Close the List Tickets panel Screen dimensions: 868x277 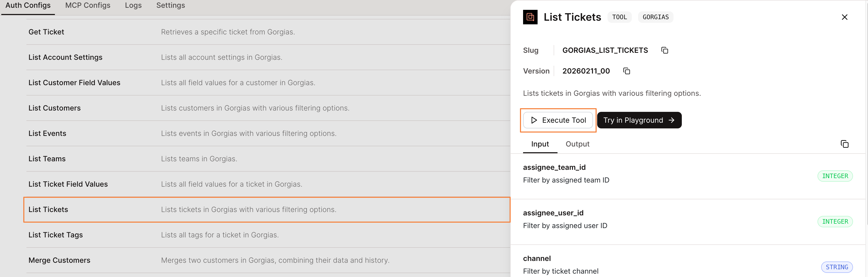[x=844, y=17]
